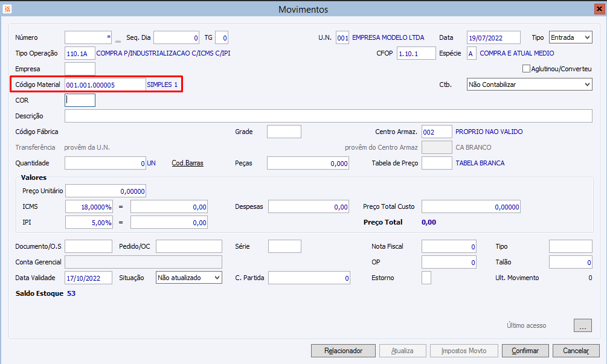Focus the Empresa input field
The width and height of the screenshot is (607, 364).
point(80,69)
